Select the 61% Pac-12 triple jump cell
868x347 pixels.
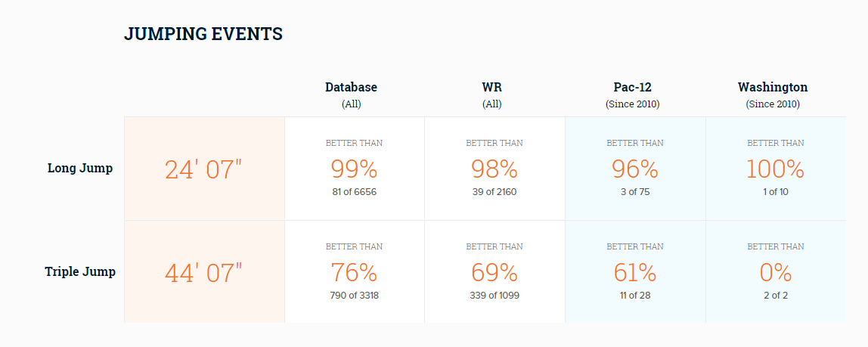point(635,271)
